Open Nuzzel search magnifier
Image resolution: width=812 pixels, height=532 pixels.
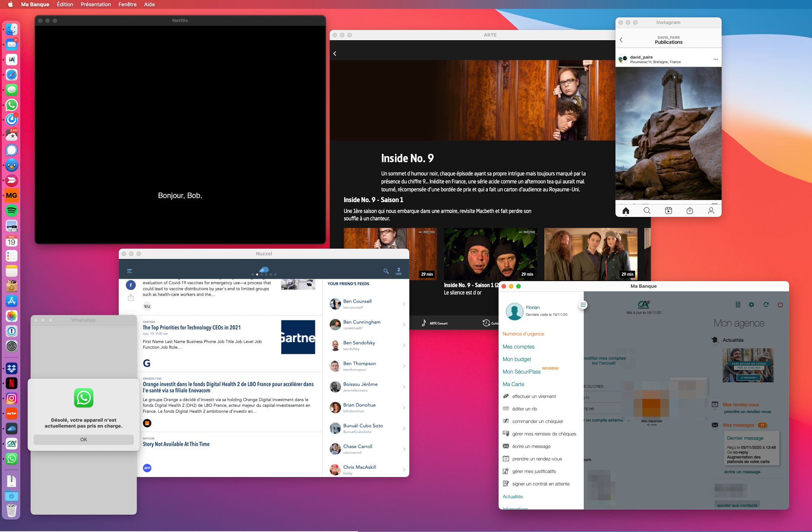tap(386, 271)
